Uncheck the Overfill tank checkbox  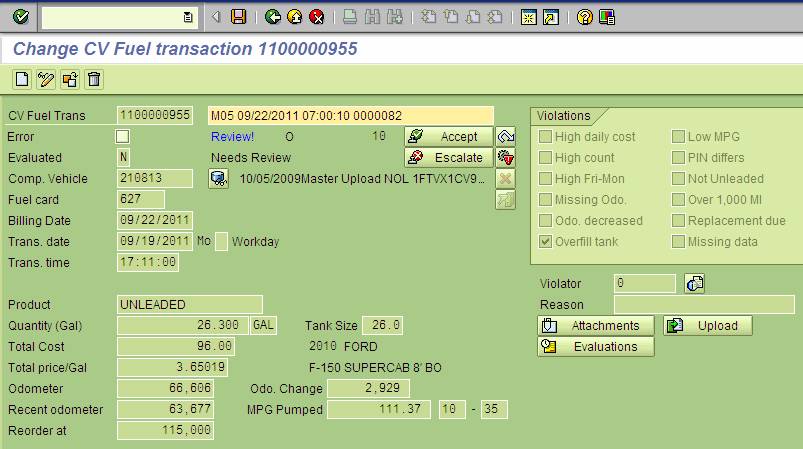545,242
